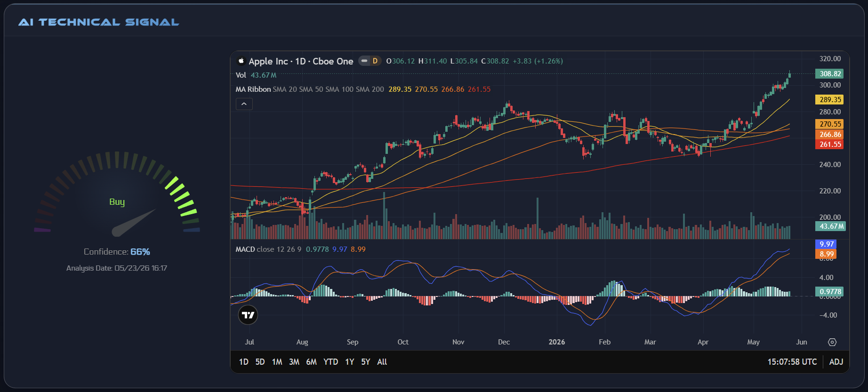Click the 0.9778 histogram axis label

click(829, 292)
